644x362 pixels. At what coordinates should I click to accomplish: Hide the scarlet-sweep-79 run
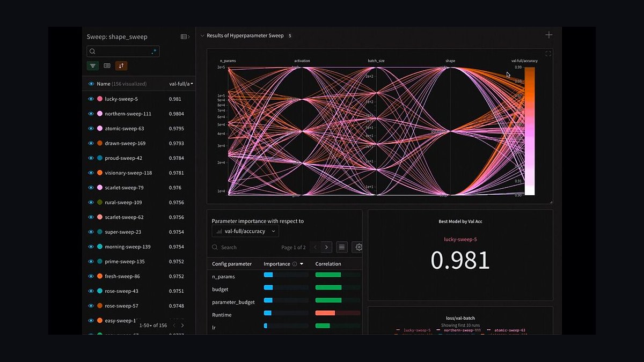91,188
